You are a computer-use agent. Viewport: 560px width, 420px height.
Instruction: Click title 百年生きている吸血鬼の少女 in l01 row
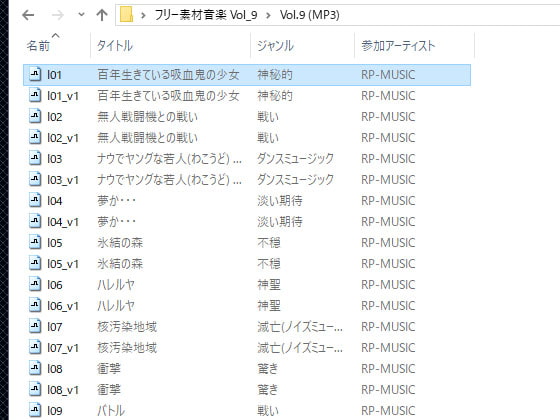[x=168, y=75]
